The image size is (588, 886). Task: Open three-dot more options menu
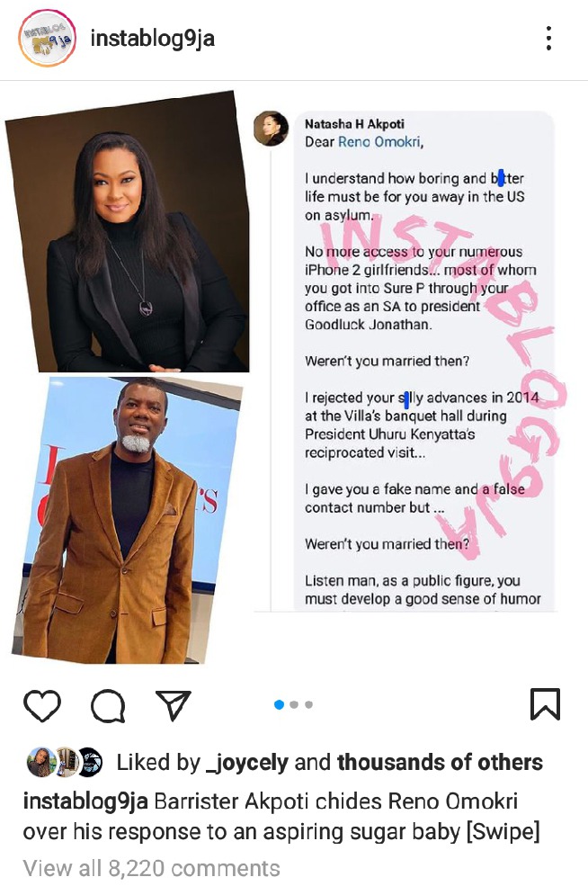(x=548, y=38)
